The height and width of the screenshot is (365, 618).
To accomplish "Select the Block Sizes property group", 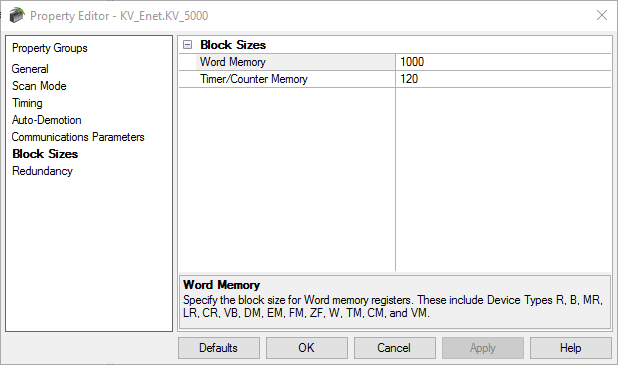I will [45, 154].
